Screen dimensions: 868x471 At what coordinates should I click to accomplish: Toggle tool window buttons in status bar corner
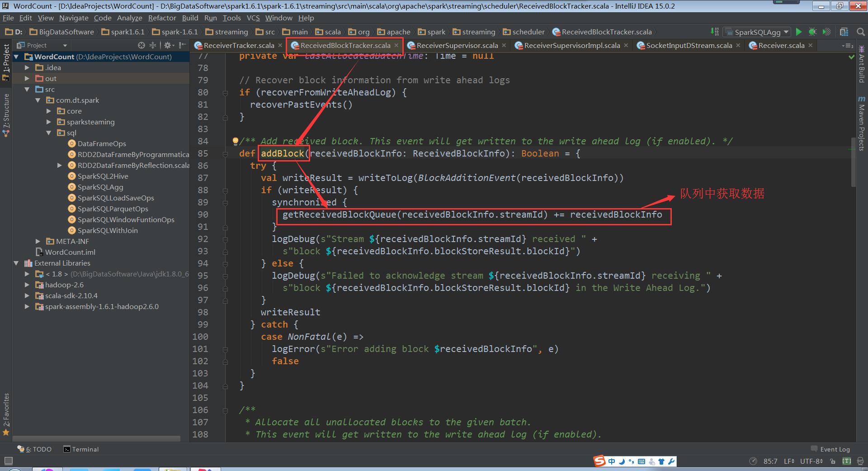click(8, 461)
